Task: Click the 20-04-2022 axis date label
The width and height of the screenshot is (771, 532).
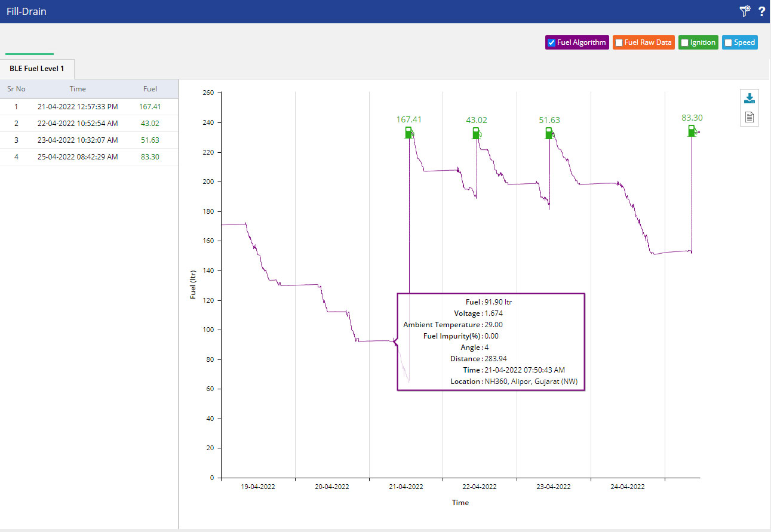Action: pos(332,487)
